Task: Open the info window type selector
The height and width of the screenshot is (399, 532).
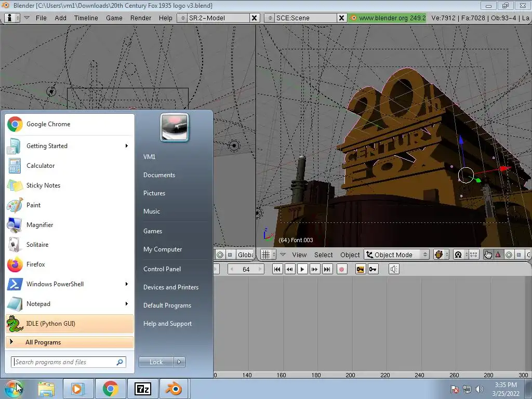Action: 13,18
